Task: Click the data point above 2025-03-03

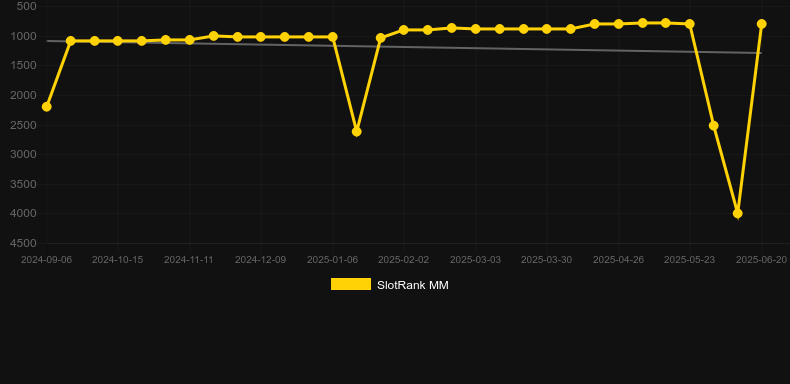Action: pyautogui.click(x=475, y=29)
